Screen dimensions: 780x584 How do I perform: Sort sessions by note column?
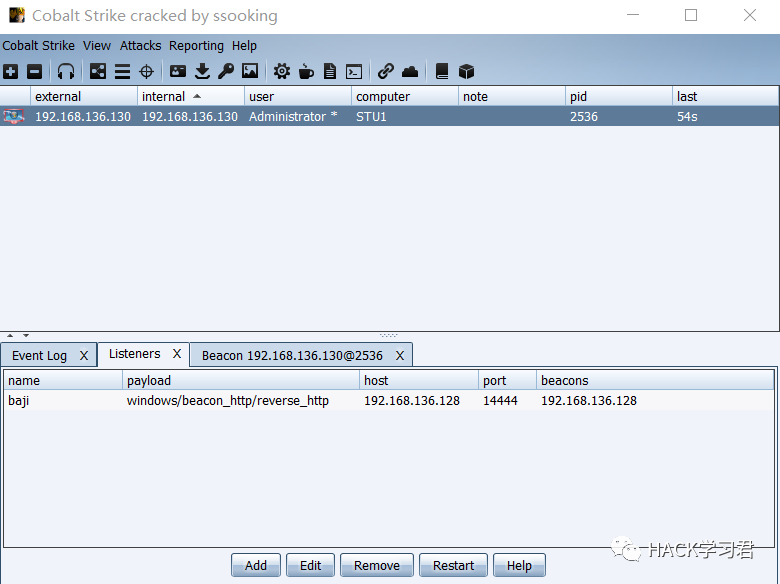point(511,96)
